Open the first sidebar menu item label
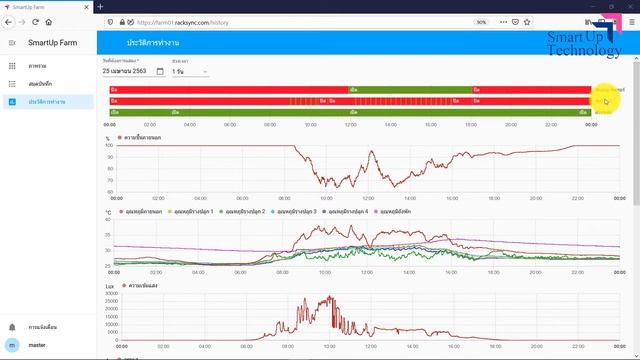 [x=38, y=66]
